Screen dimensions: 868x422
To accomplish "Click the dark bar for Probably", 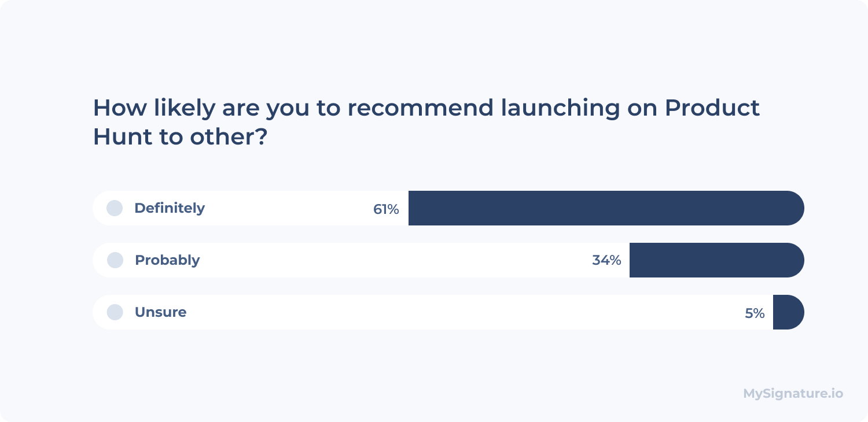I will coord(717,260).
